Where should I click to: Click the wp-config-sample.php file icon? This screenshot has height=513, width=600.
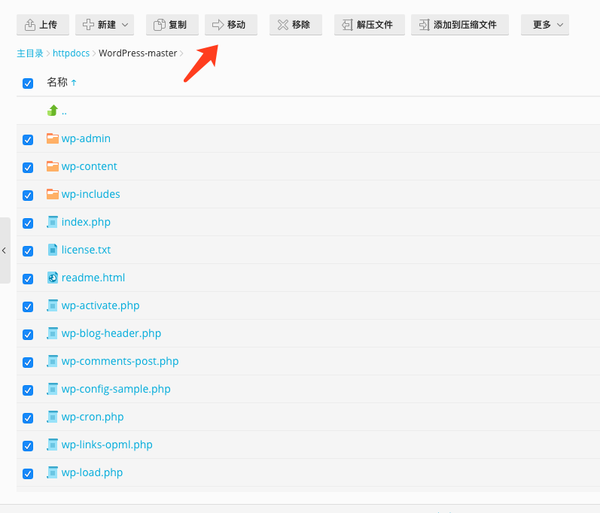(52, 389)
